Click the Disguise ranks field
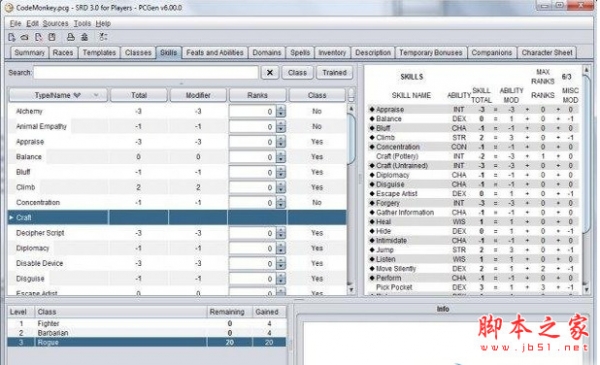The image size is (600, 365). click(253, 279)
